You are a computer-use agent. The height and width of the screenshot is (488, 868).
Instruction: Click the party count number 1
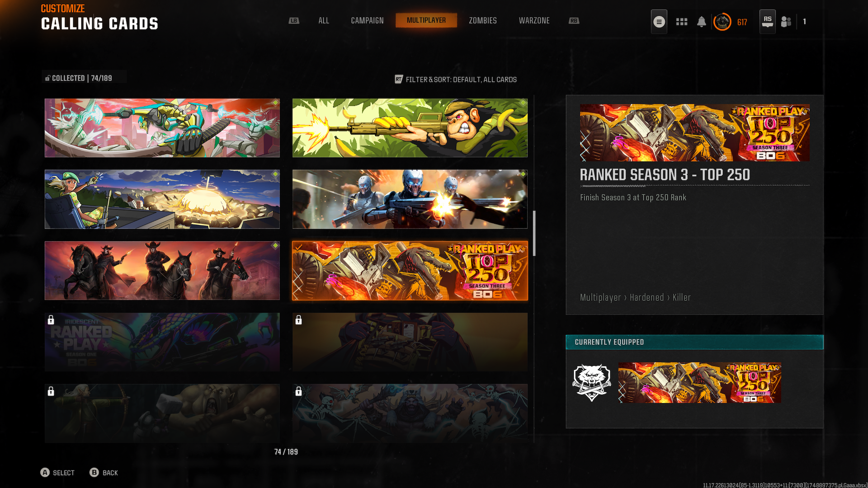(804, 22)
